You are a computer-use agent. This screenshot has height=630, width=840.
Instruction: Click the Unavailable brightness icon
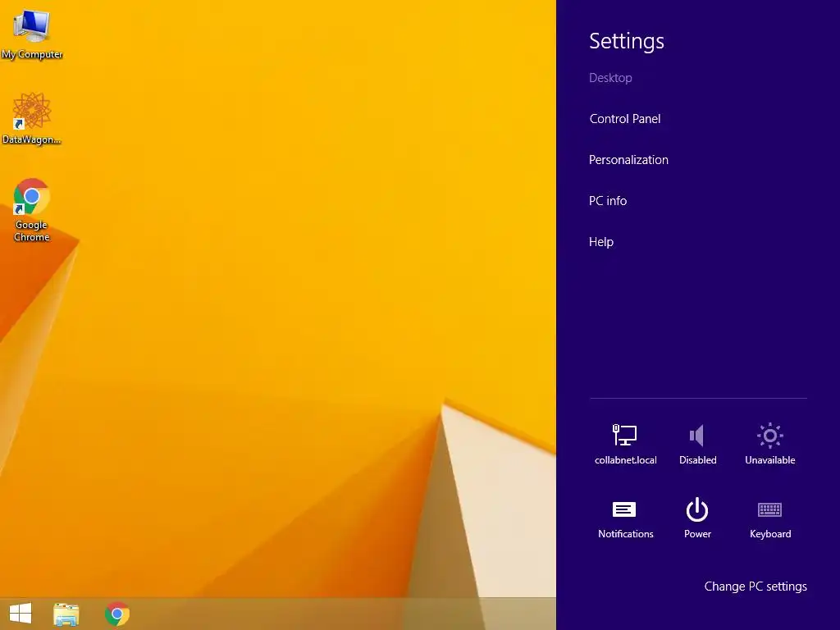[769, 444]
